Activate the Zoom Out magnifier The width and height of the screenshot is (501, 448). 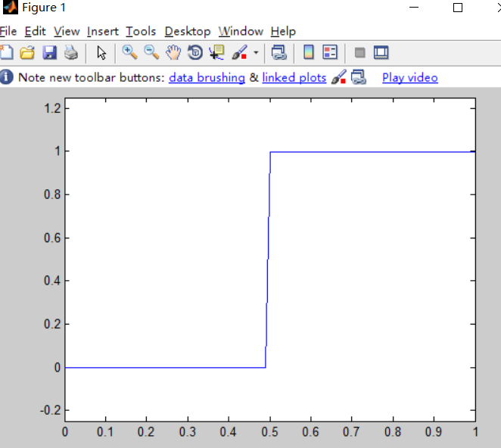(x=151, y=52)
